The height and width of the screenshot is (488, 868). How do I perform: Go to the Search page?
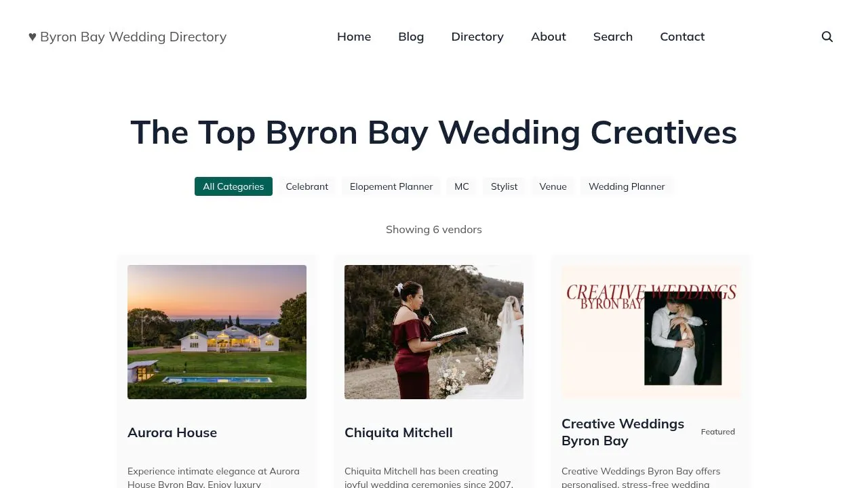[x=612, y=37]
